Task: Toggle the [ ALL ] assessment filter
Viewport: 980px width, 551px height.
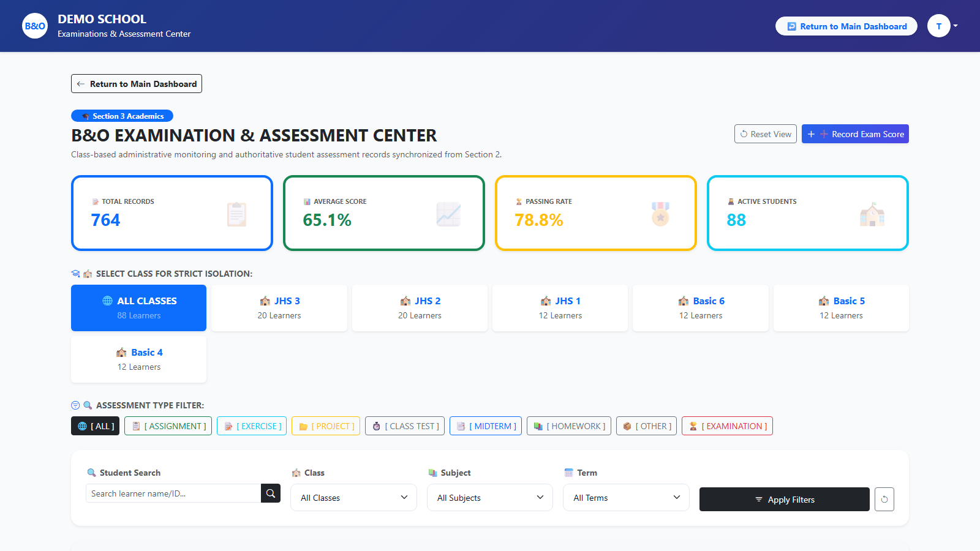Action: 96,426
